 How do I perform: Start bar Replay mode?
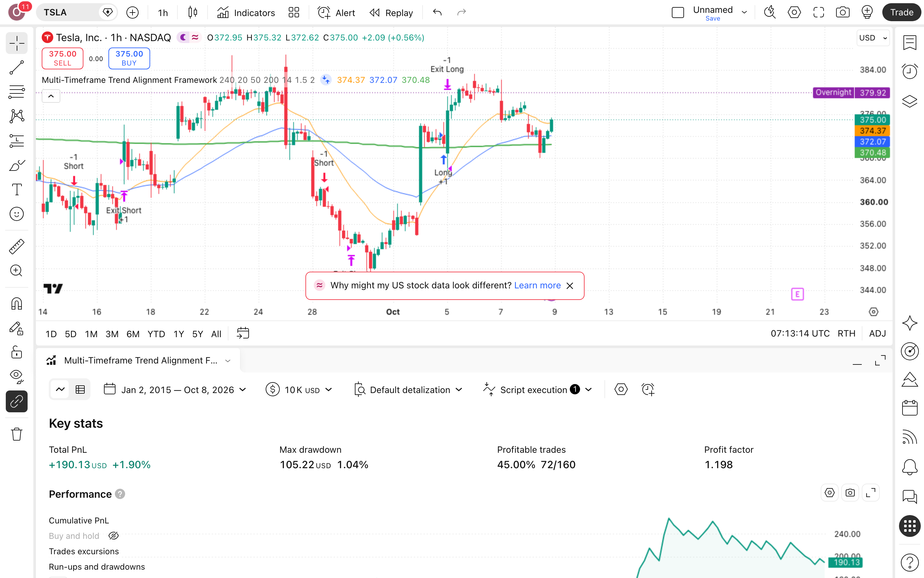pos(391,13)
